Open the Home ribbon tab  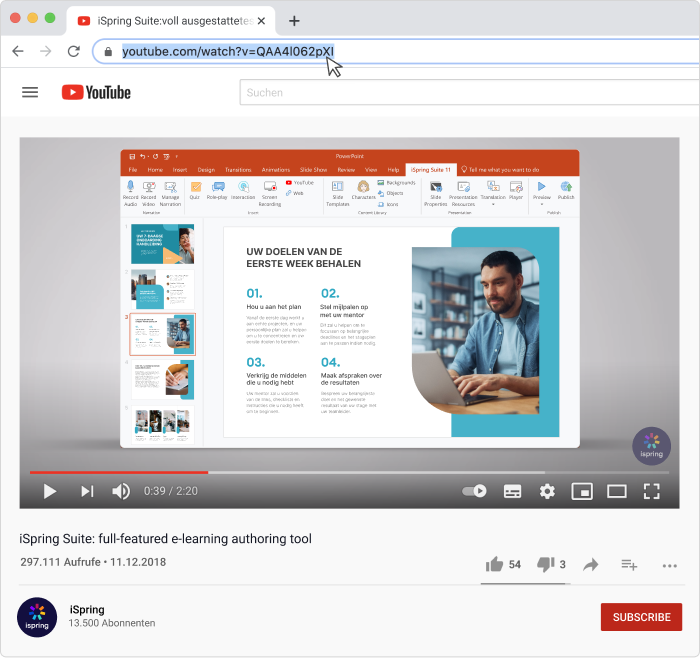(x=155, y=170)
